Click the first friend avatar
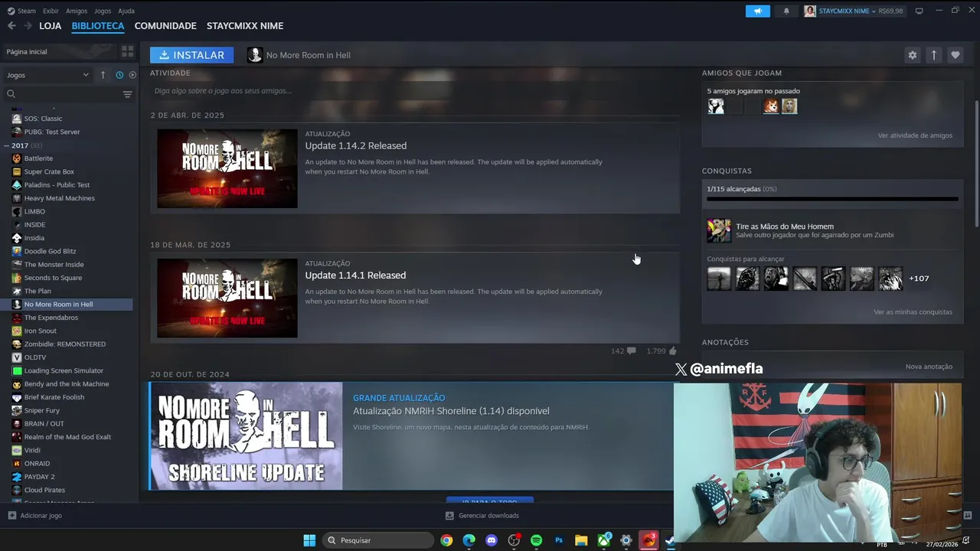Image resolution: width=980 pixels, height=551 pixels. pyautogui.click(x=716, y=106)
